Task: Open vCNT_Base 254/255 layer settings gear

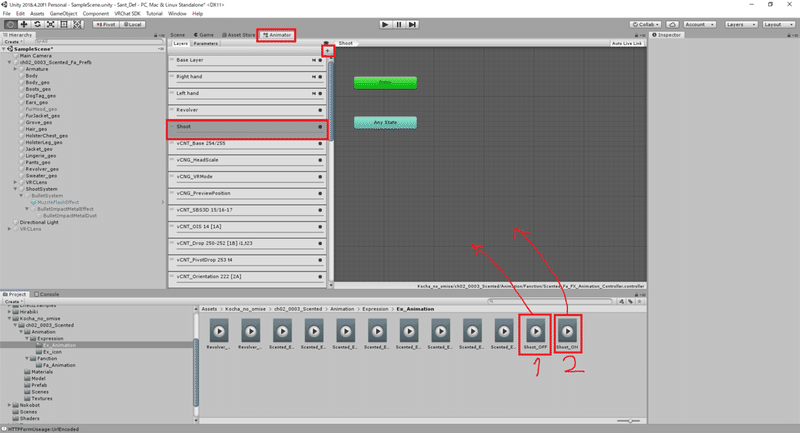Action: (x=320, y=144)
